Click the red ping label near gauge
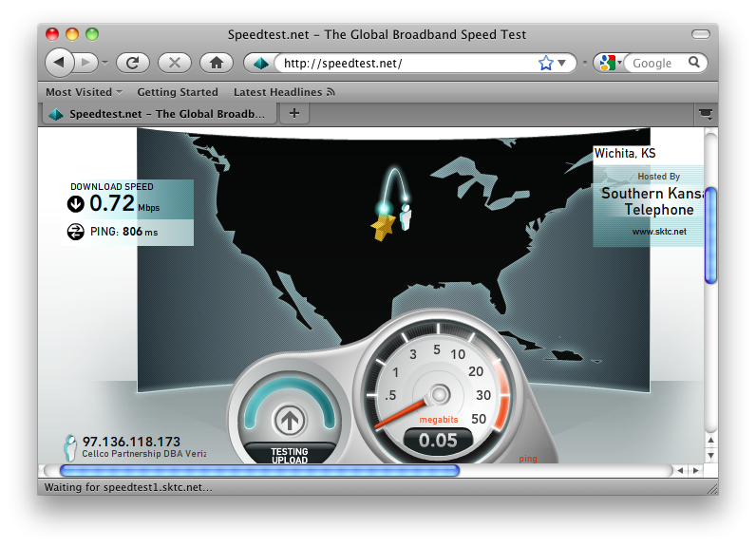The width and height of the screenshot is (756, 547). tap(528, 459)
